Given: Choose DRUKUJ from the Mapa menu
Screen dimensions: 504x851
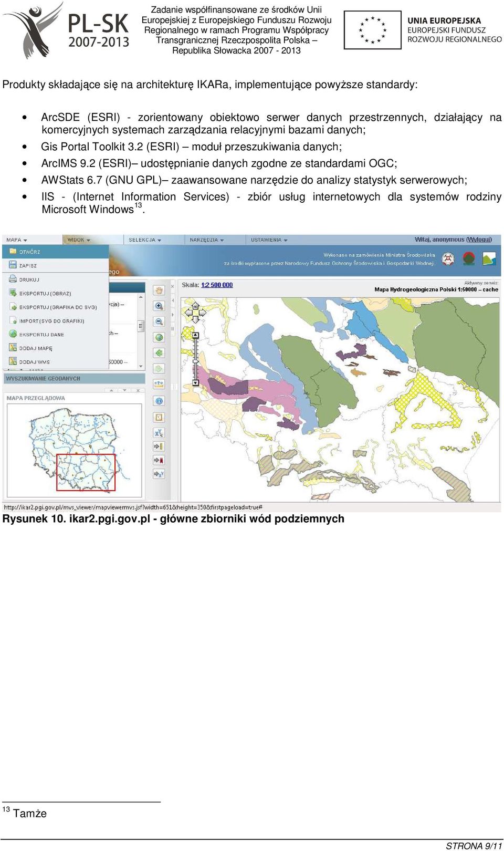Looking at the screenshot, I should click(55, 279).
